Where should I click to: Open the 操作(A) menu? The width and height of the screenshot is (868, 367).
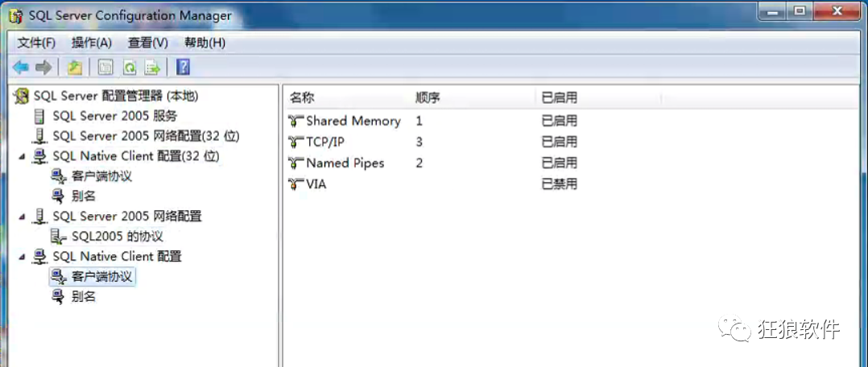coord(91,43)
